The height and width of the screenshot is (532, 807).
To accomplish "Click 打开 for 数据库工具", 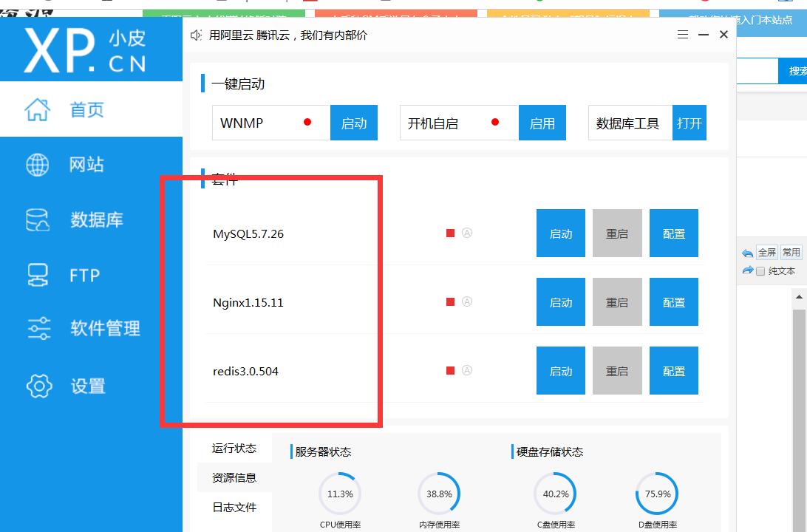I will pyautogui.click(x=689, y=123).
